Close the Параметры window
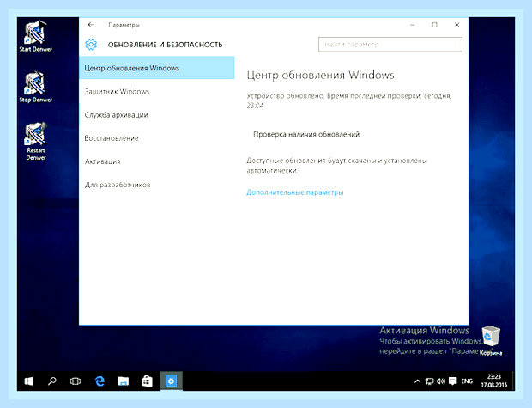The width and height of the screenshot is (532, 408). [456, 25]
